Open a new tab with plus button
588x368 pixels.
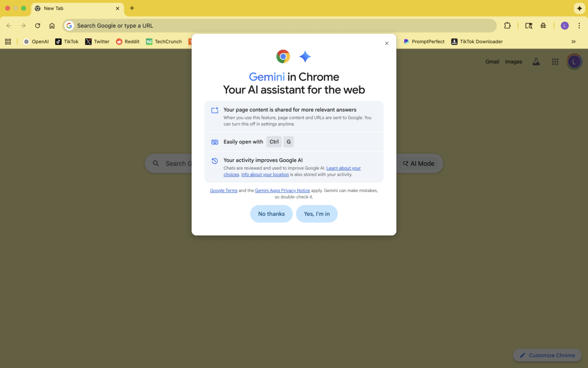(x=132, y=8)
